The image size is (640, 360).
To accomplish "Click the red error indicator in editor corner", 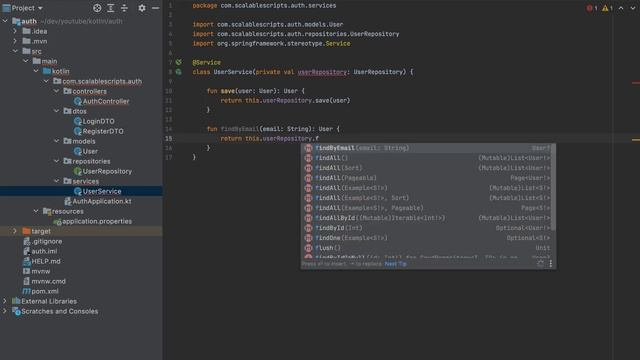I will pos(591,8).
